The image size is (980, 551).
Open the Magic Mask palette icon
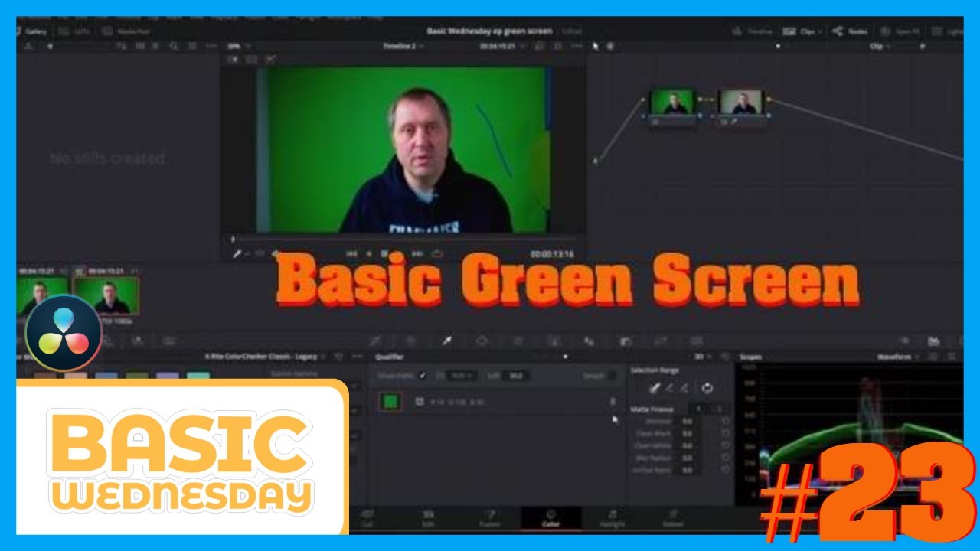pyautogui.click(x=554, y=341)
